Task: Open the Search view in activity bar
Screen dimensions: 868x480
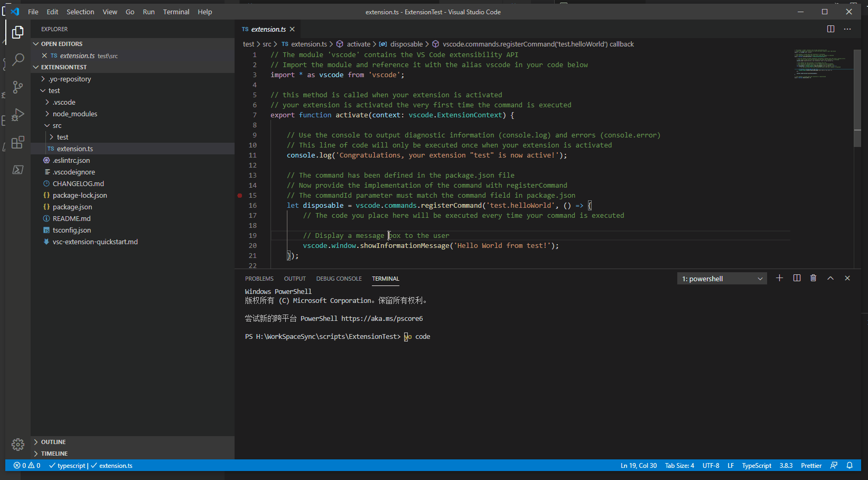Action: tap(18, 60)
